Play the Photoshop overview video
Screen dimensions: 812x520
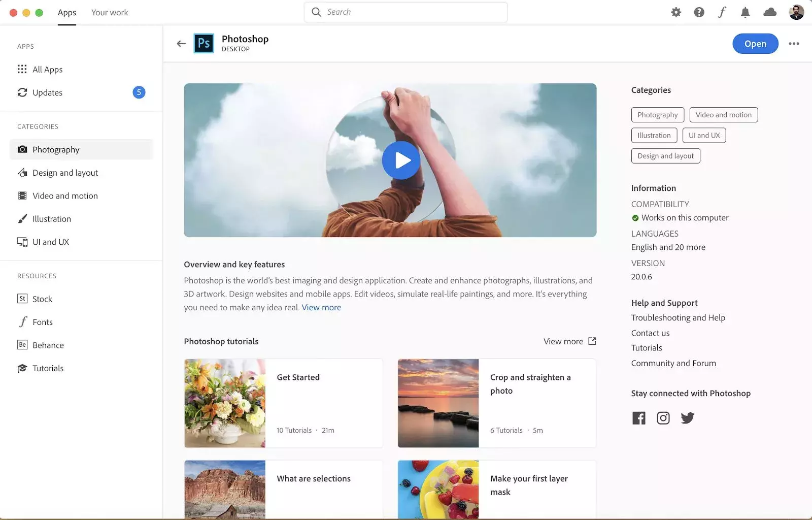point(401,160)
